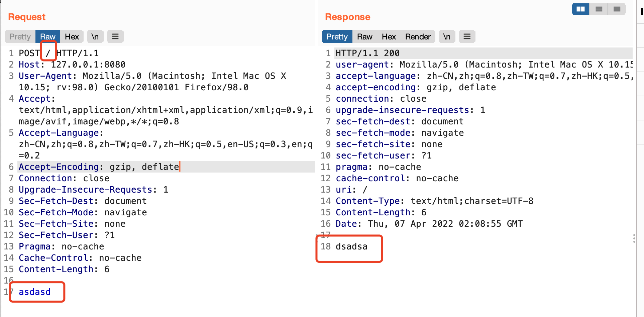
Task: Click 'Sec-Fetch-Mode: navigate' in request
Action: [x=83, y=212]
